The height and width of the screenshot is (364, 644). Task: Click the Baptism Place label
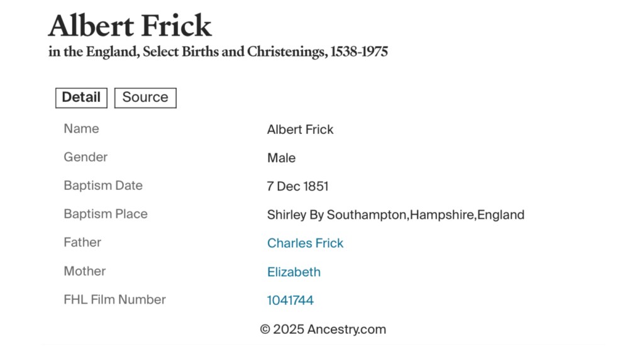106,214
